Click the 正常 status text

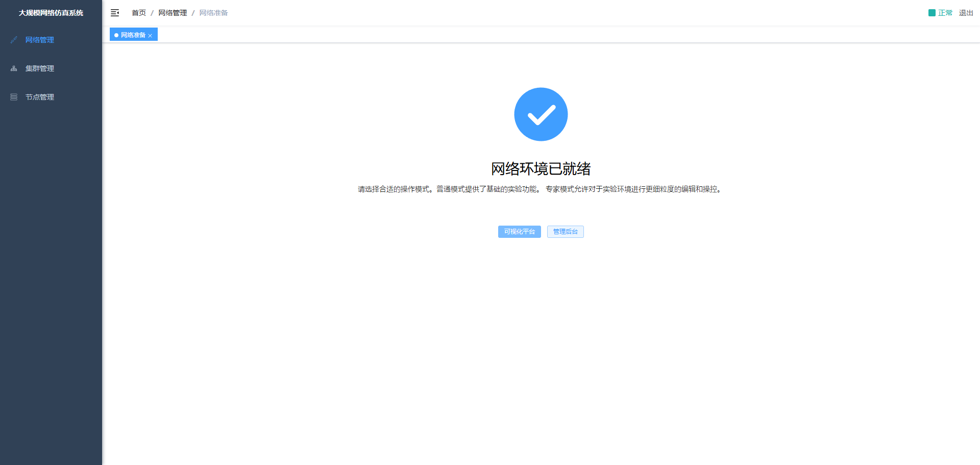pos(945,13)
